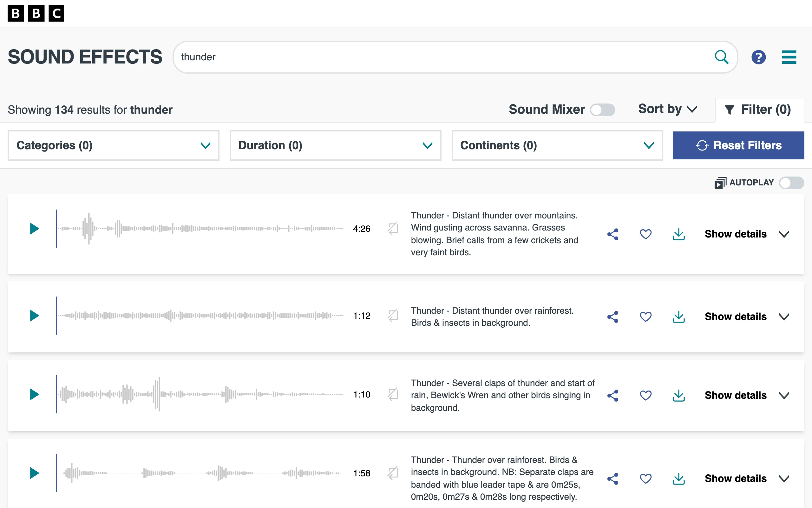Viewport: 812px width, 508px height.
Task: Favourite the Distant thunder over mountains sound
Action: pos(645,234)
